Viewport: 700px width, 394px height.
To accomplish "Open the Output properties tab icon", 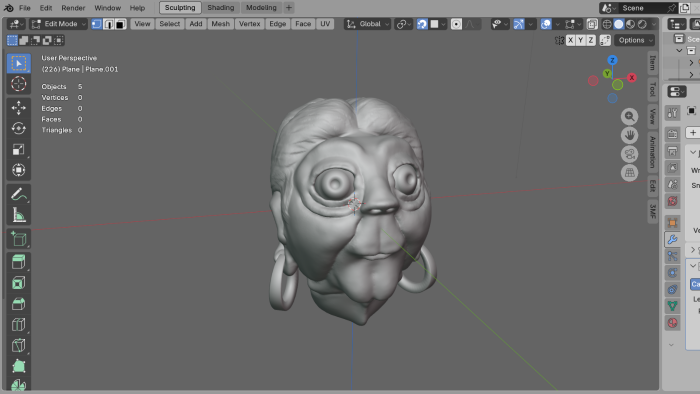I will (x=672, y=151).
